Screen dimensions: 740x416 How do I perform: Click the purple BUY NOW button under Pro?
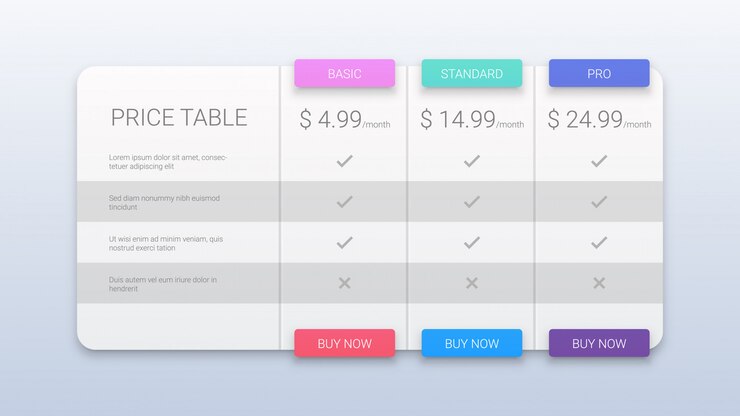599,343
